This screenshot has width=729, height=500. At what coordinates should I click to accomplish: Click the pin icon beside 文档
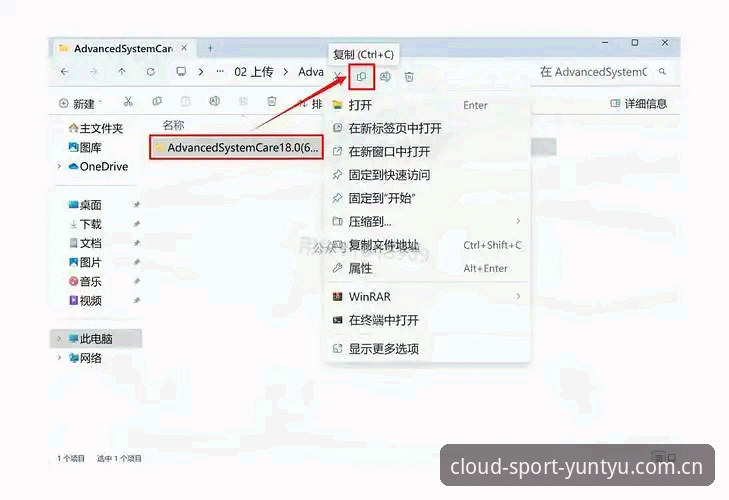(137, 243)
